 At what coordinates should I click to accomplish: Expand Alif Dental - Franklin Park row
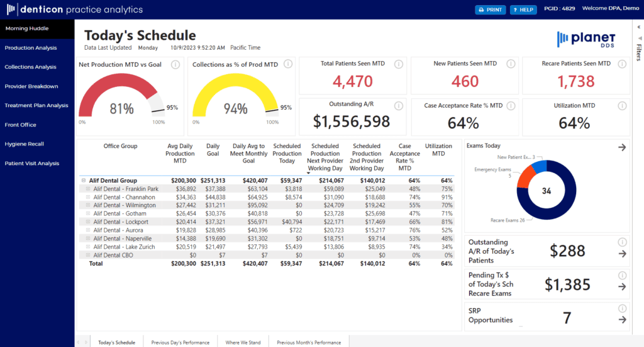[89, 189]
